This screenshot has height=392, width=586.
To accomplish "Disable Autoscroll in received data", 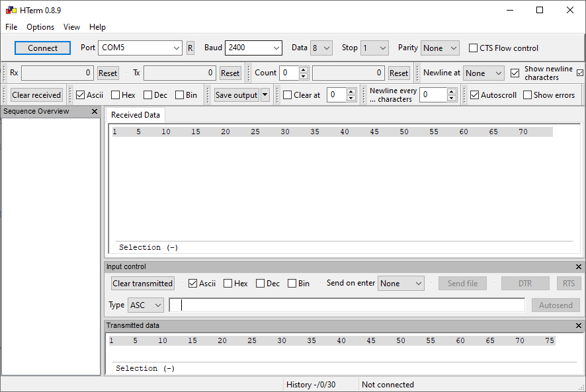I will (475, 95).
